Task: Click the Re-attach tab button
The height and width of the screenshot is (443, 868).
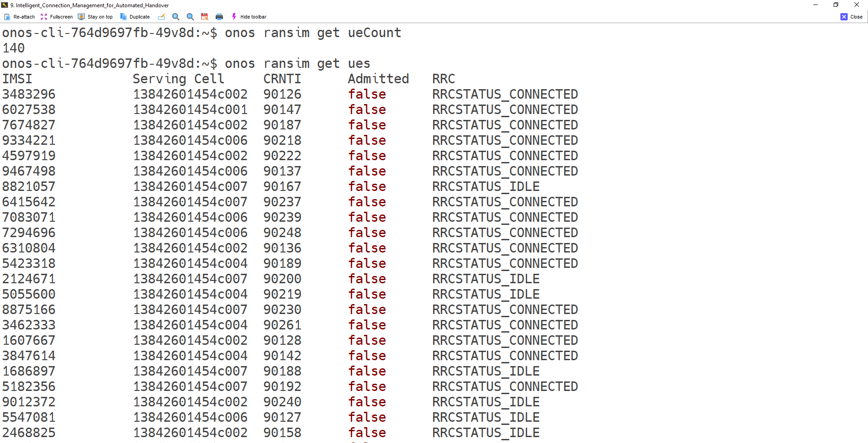Action: coord(19,17)
